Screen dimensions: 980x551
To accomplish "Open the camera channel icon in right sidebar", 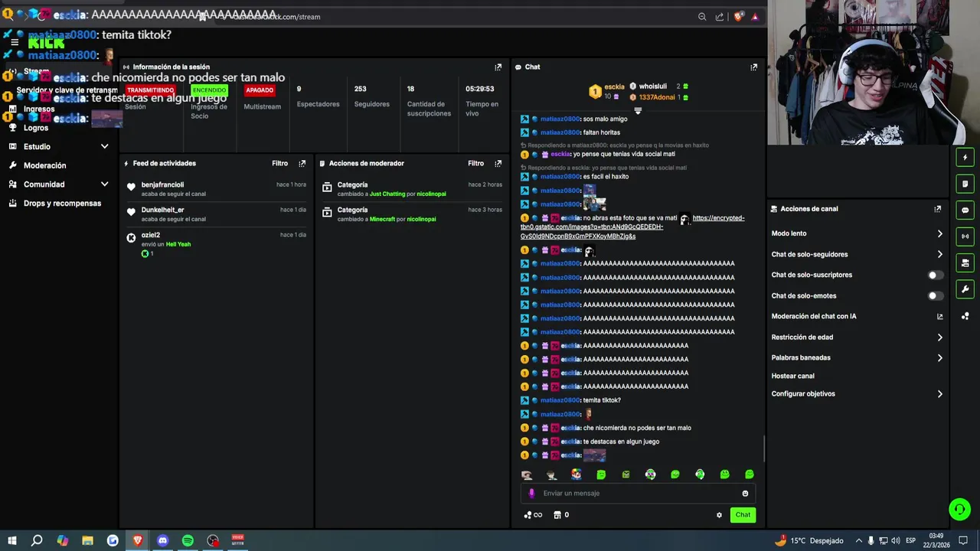I will pyautogui.click(x=965, y=263).
